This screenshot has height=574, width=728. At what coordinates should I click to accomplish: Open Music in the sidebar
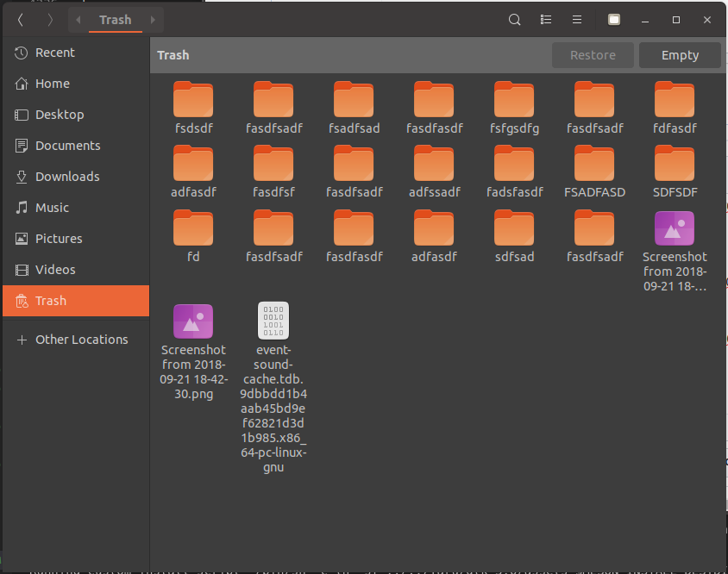(76, 208)
